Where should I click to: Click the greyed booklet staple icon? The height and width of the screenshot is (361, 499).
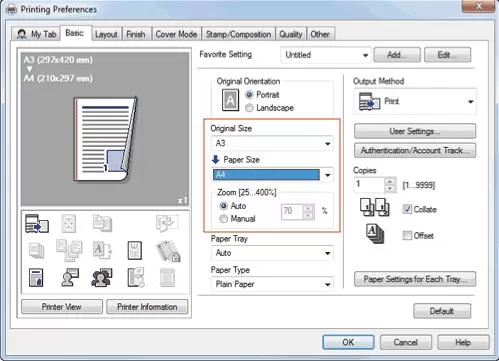tap(168, 251)
